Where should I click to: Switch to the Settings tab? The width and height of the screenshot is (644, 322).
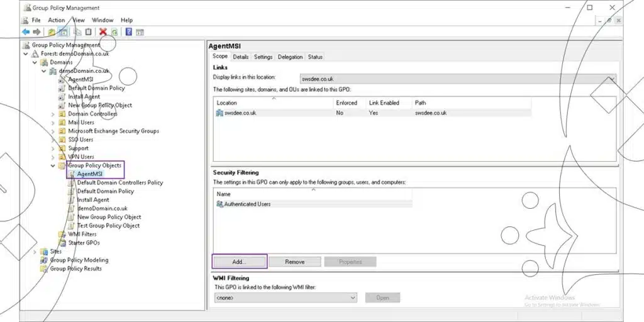pos(263,57)
